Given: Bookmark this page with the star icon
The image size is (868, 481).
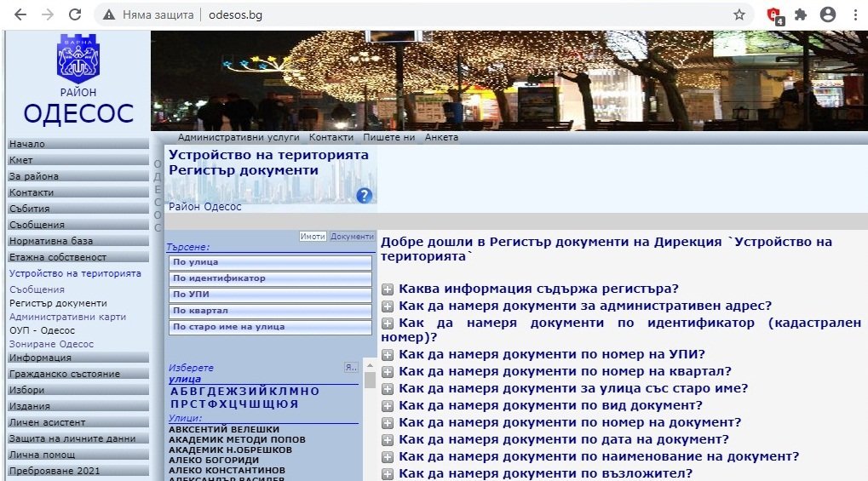Looking at the screenshot, I should click(x=739, y=14).
